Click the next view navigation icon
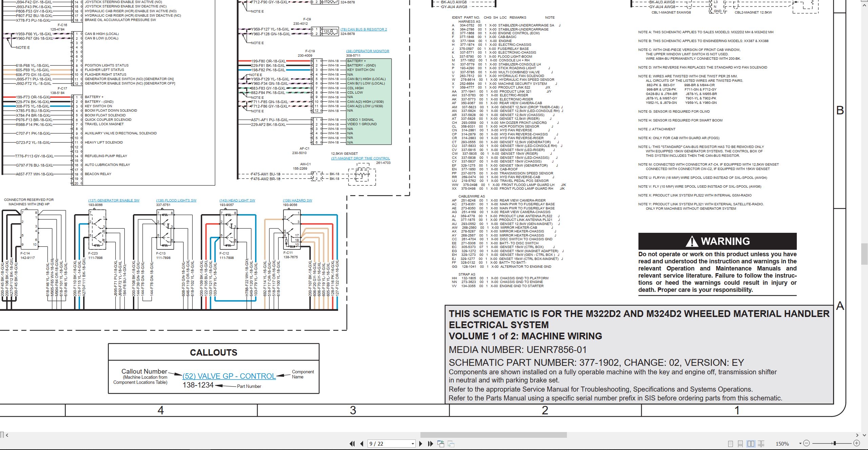The width and height of the screenshot is (868, 450). pos(451,444)
